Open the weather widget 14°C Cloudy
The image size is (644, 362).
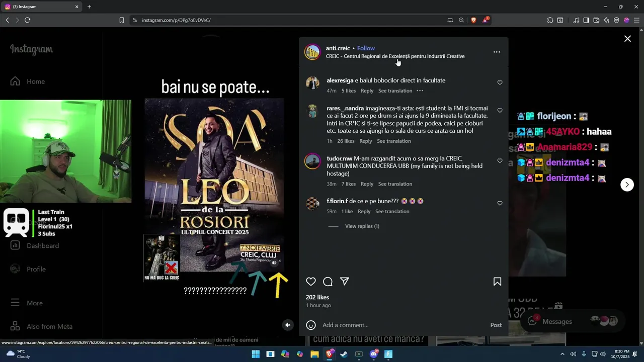pyautogui.click(x=18, y=354)
